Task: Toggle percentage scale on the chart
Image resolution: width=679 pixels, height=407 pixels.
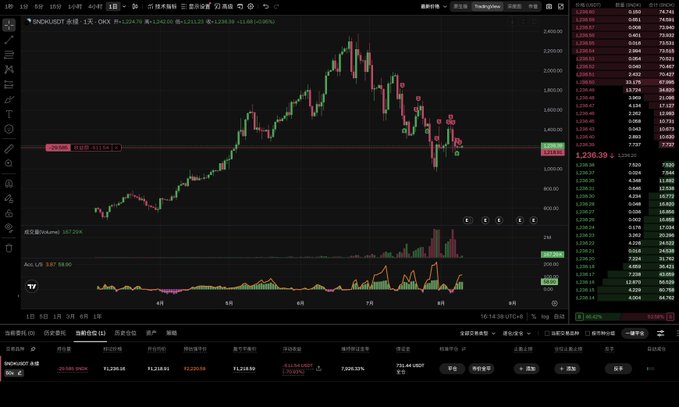Action: click(x=534, y=317)
